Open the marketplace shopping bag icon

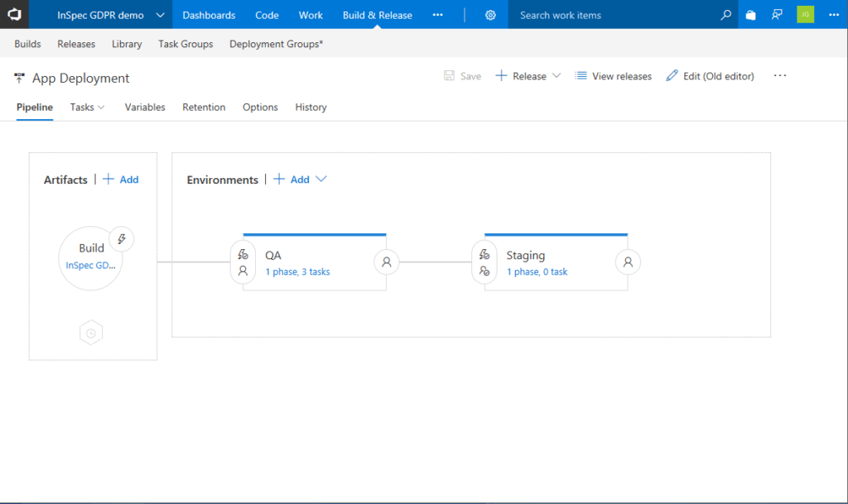point(750,15)
